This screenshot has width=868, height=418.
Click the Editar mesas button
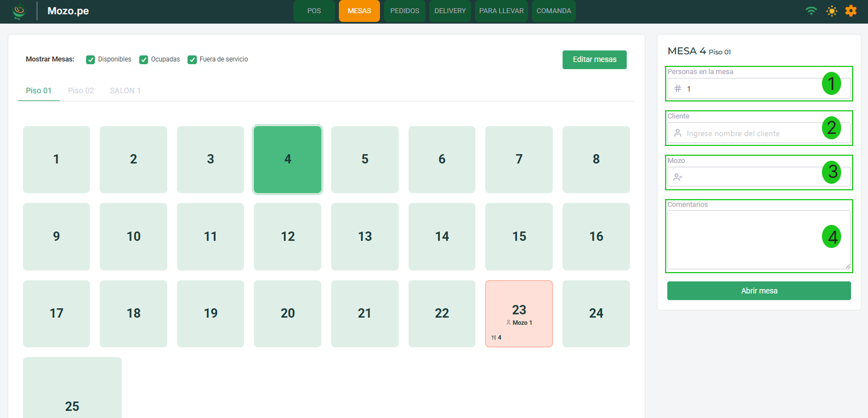(594, 60)
